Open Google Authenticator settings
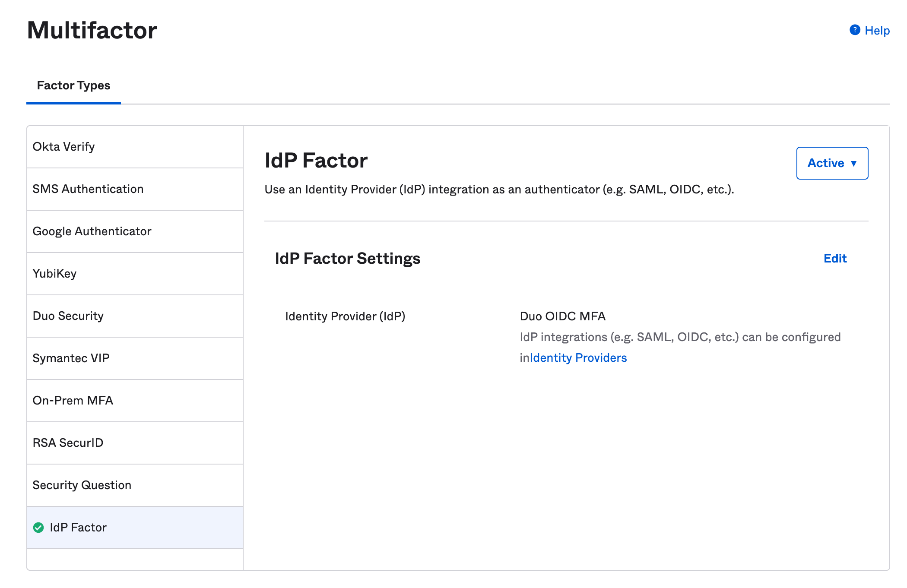Viewport: 907px width, 588px height. [92, 231]
